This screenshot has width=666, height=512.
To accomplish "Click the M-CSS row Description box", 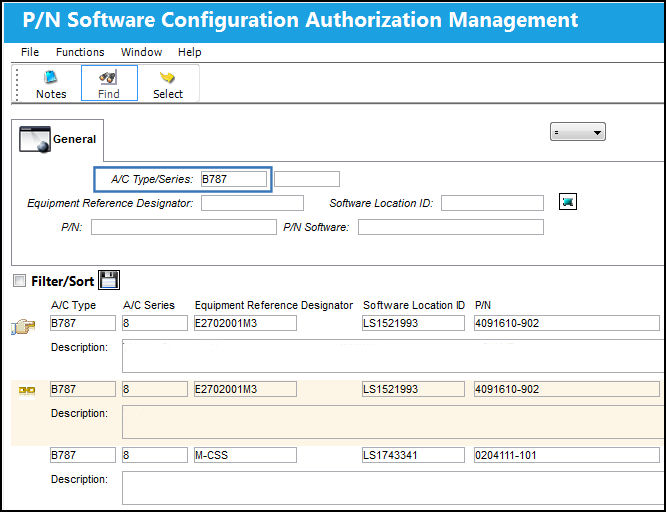I will [394, 488].
